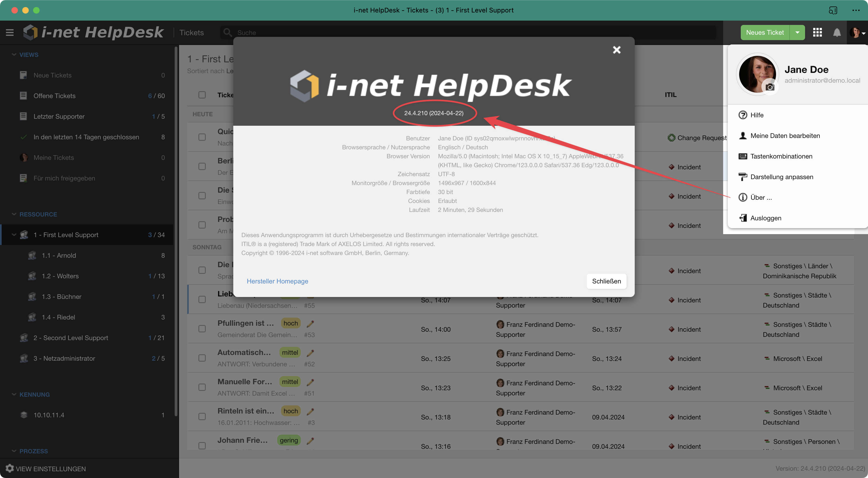The height and width of the screenshot is (478, 868).
Task: Click the i-net HelpDesk logo in header
Action: click(93, 32)
